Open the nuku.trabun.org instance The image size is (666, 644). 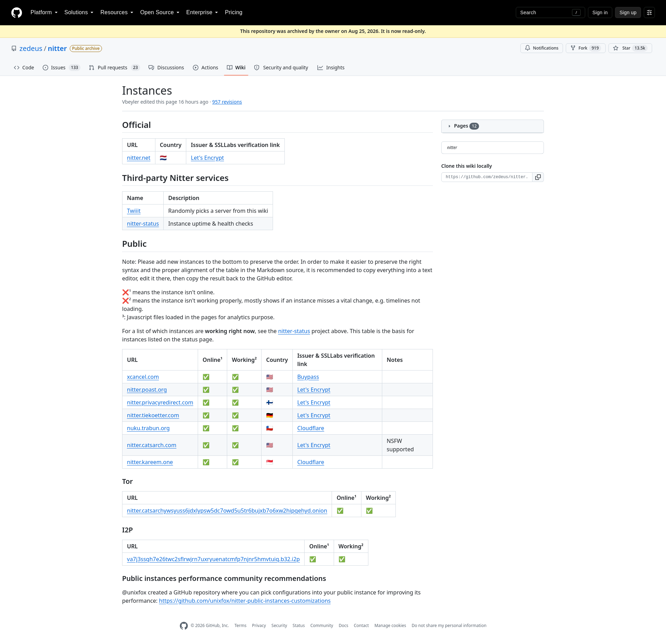pyautogui.click(x=148, y=428)
